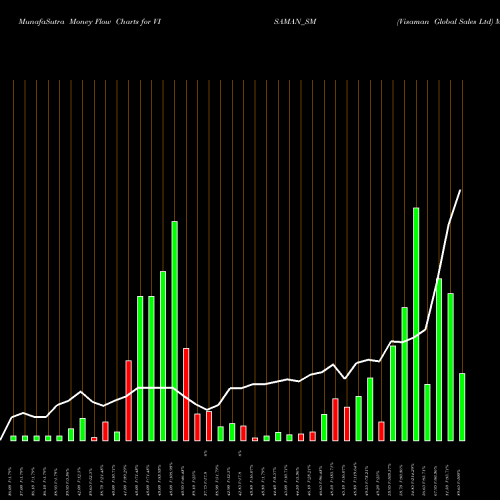Click the "MunafaSutra Money Flow Charts for VI" title text
Image resolution: width=500 pixels, height=500 pixels.
click(90, 22)
